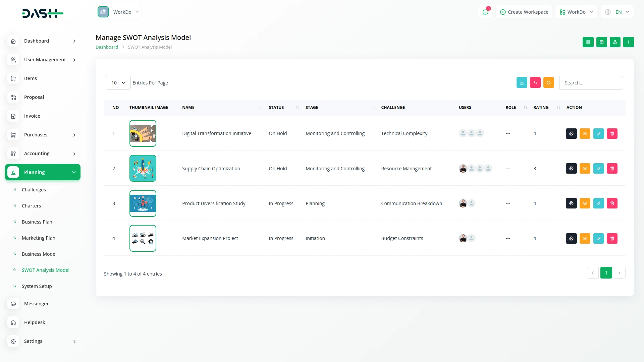The image size is (644, 362).
Task: Open Business Plan in sidebar
Action: point(37,222)
